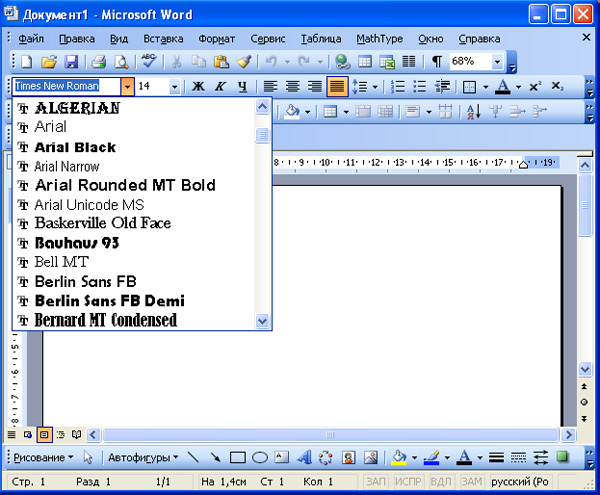Insert an Excel worksheet
Viewport: 600px width, 495px height.
tap(387, 62)
